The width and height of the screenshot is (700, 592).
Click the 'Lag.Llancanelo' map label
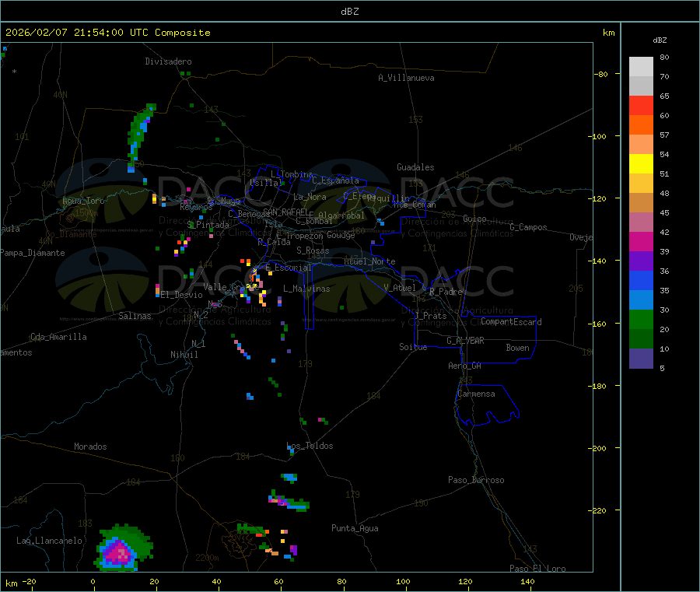click(x=49, y=541)
